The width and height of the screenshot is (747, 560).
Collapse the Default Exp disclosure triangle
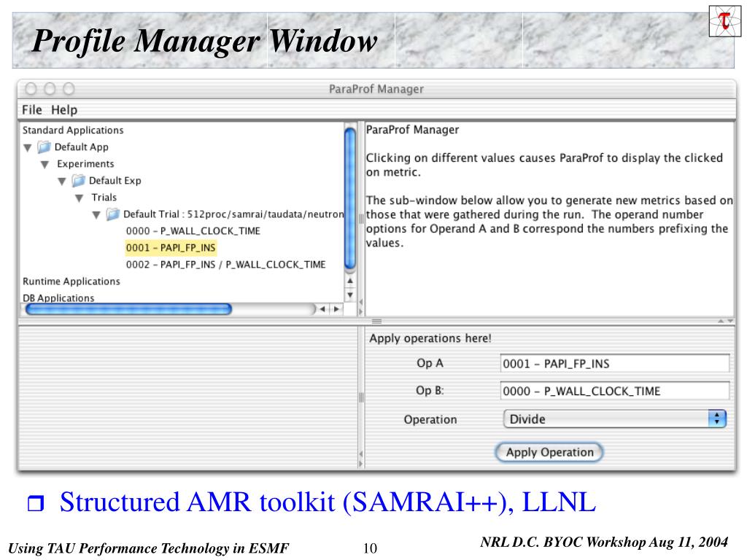click(x=62, y=182)
